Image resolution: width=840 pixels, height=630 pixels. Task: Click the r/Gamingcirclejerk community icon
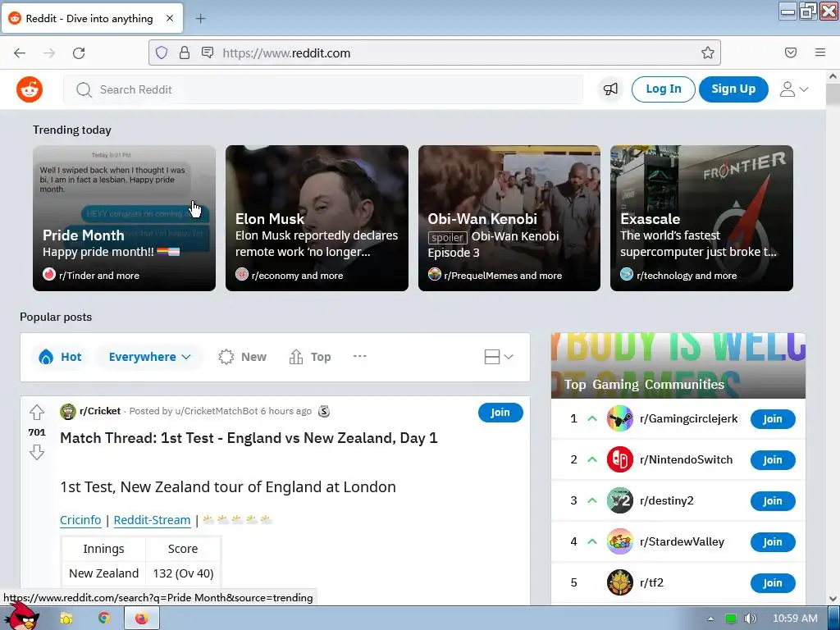click(x=620, y=418)
